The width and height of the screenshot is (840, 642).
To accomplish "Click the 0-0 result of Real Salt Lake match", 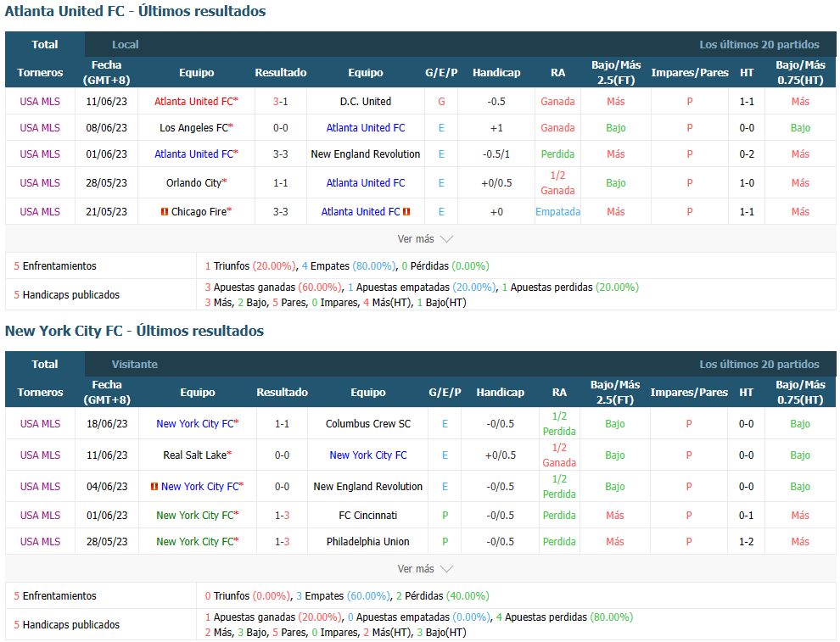I will click(x=283, y=455).
